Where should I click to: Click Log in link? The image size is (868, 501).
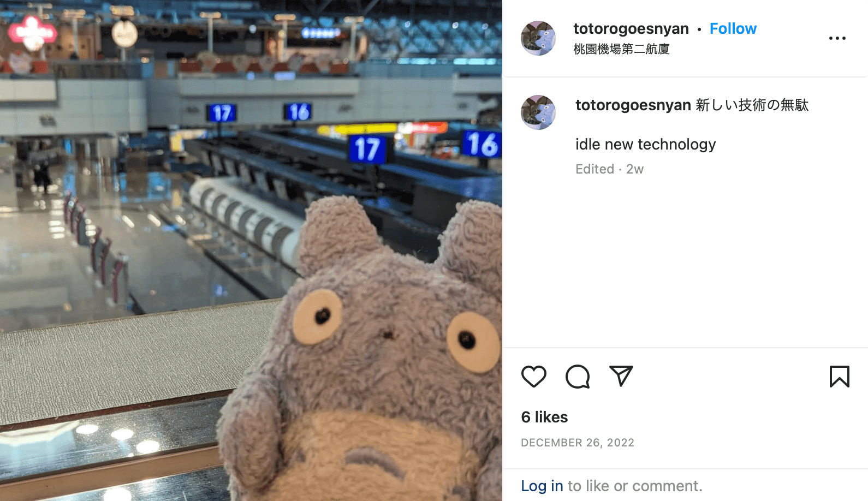point(542,486)
